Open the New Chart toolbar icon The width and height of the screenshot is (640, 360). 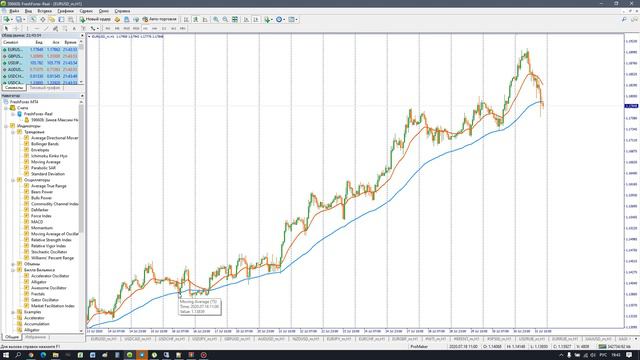(x=7, y=19)
